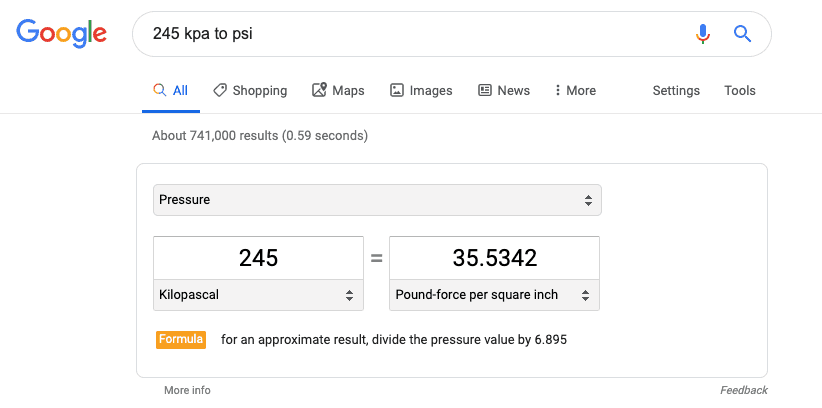Click the Feedback link

[743, 390]
